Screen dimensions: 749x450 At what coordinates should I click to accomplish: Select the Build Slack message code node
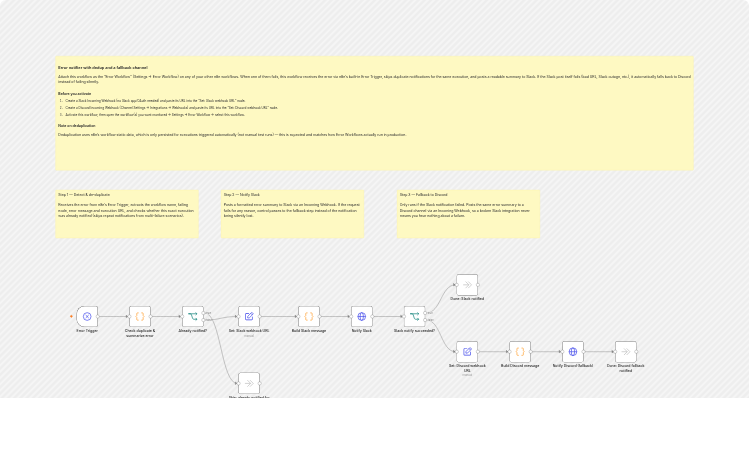click(309, 316)
